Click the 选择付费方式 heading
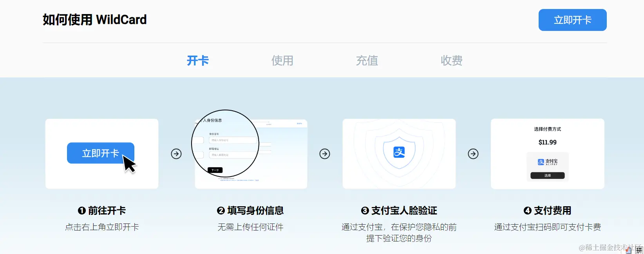Image resolution: width=644 pixels, height=254 pixels. [548, 129]
